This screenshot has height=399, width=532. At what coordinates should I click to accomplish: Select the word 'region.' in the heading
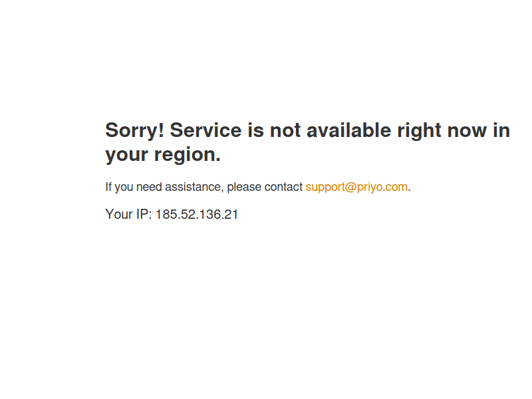[x=188, y=155]
